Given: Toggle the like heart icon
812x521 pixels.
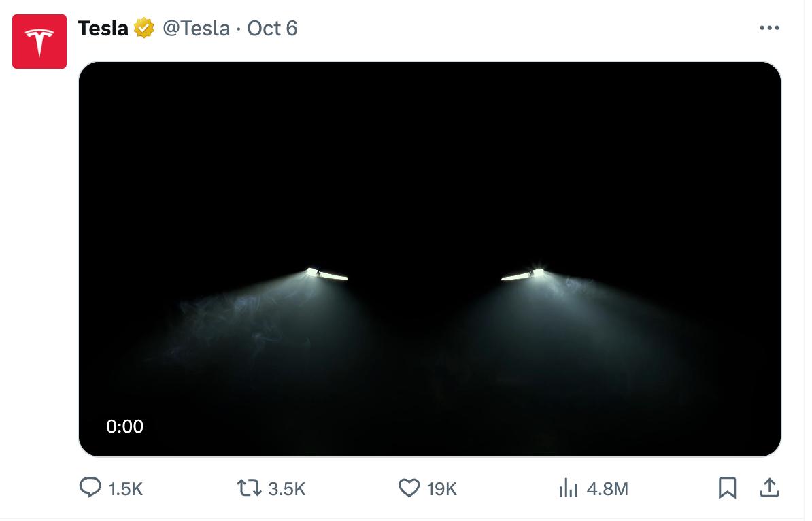Looking at the screenshot, I should (408, 488).
